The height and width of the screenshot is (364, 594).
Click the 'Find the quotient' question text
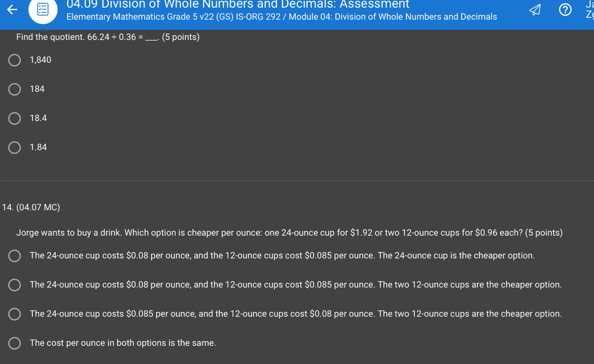point(108,37)
